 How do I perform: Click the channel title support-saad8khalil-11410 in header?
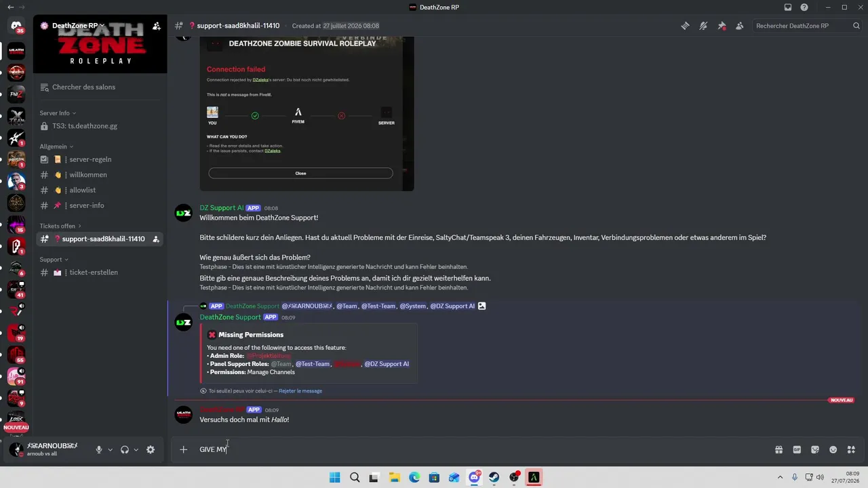pos(238,26)
